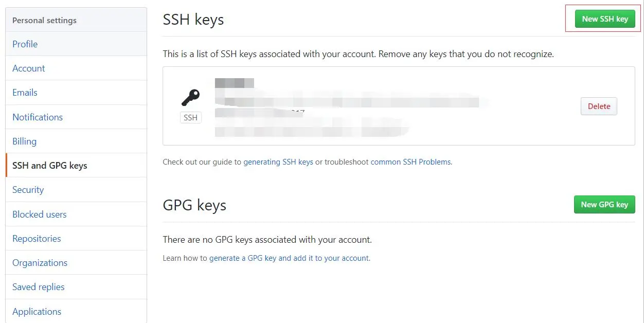Go to Account settings
This screenshot has width=644, height=323.
click(76, 68)
